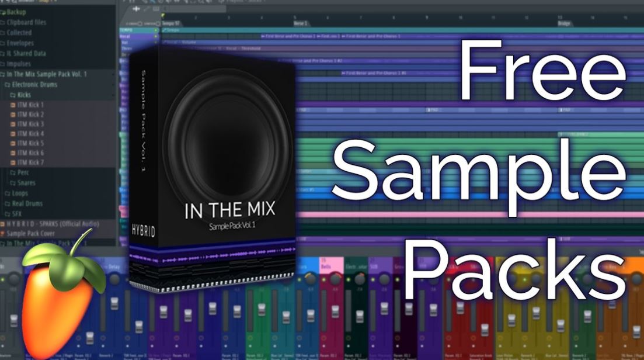
Task: Select the ITM Kick 7 sample icon
Action: tap(13, 162)
